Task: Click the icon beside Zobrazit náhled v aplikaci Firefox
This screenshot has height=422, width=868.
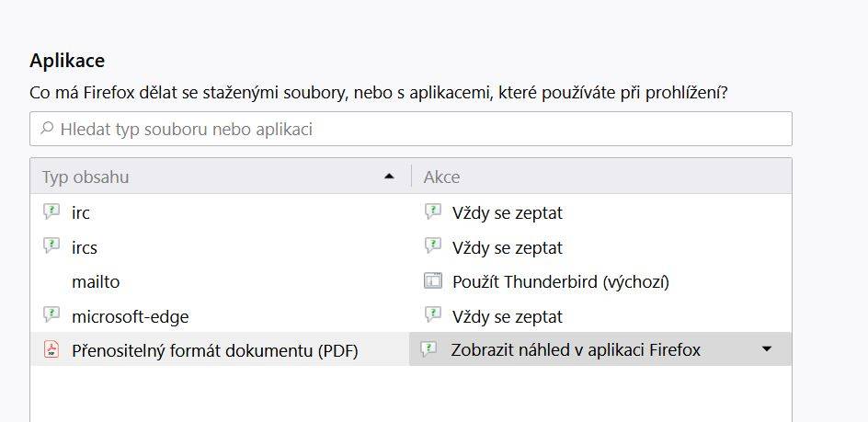Action: [428, 348]
